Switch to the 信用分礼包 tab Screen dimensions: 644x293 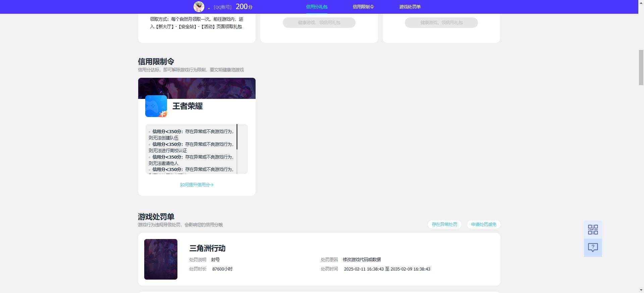click(317, 7)
